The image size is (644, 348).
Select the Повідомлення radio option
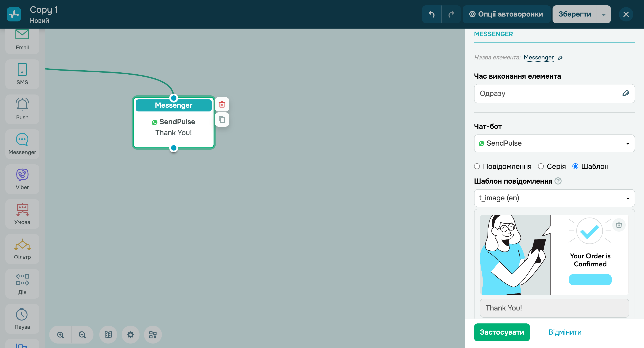tap(477, 166)
